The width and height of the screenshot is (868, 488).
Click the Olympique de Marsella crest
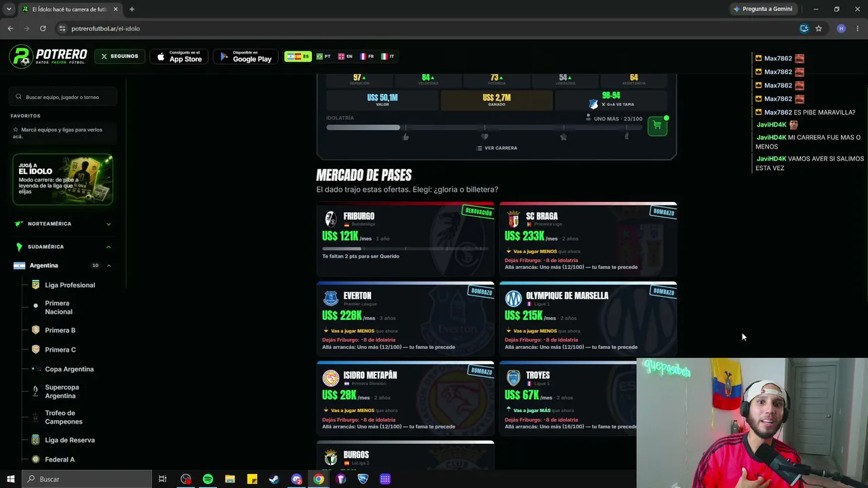coord(513,298)
